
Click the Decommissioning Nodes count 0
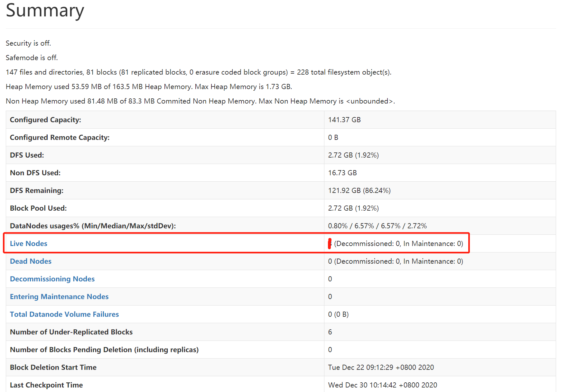[330, 279]
